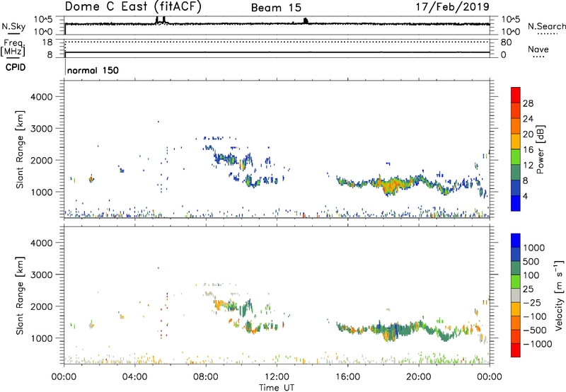Select the "Beam 15" heading
This screenshot has height=392, width=566.
(x=276, y=8)
